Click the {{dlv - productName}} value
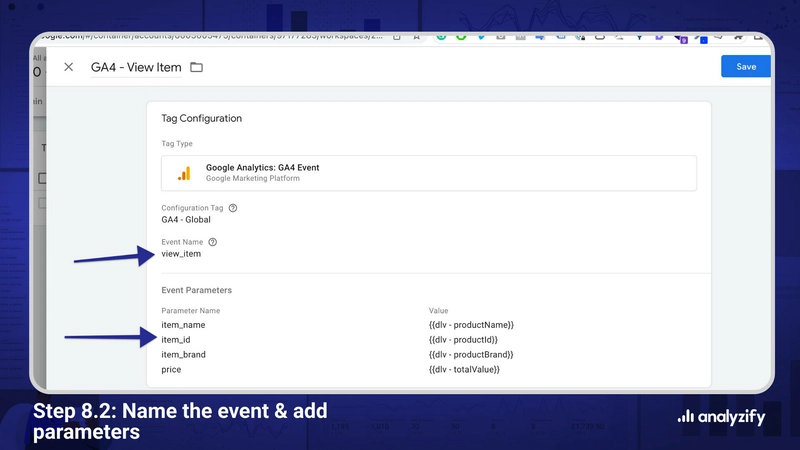The image size is (800, 450). pyautogui.click(x=471, y=325)
